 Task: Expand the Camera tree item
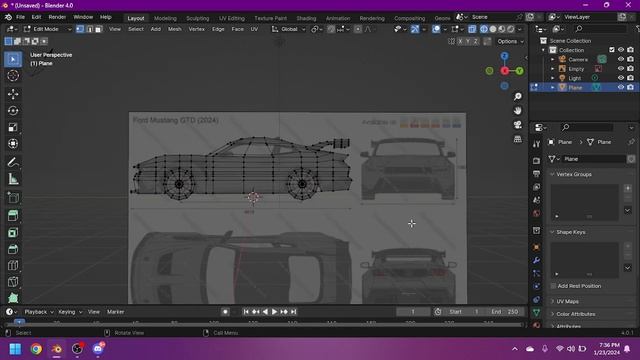(553, 60)
